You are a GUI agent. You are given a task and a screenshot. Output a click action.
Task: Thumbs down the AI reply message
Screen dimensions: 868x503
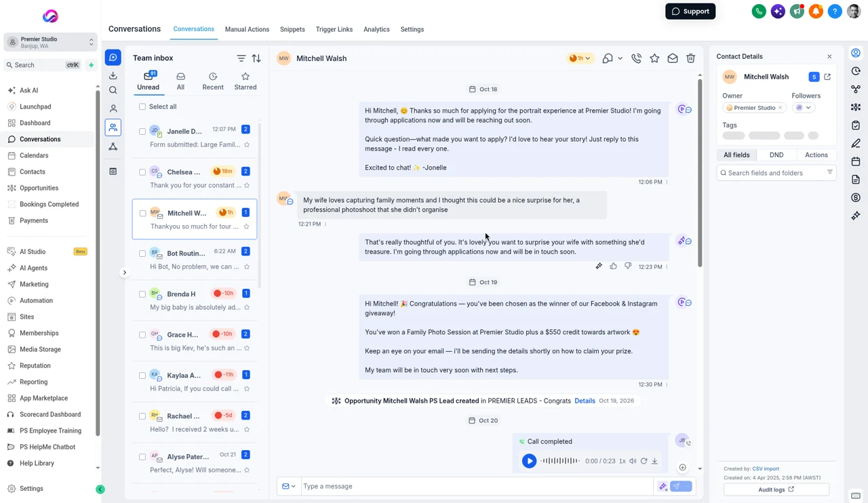[x=628, y=266]
